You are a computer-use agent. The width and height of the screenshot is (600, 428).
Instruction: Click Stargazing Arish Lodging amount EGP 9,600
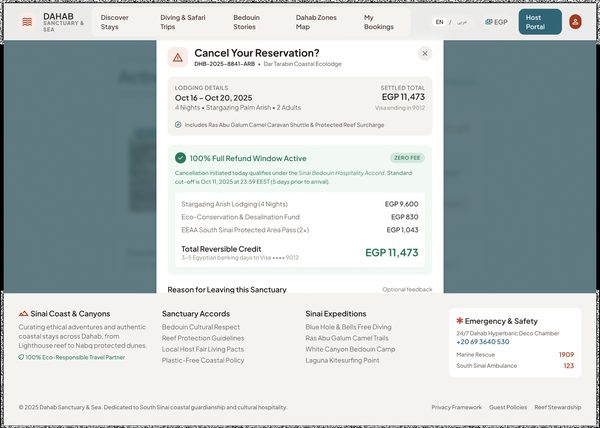401,204
